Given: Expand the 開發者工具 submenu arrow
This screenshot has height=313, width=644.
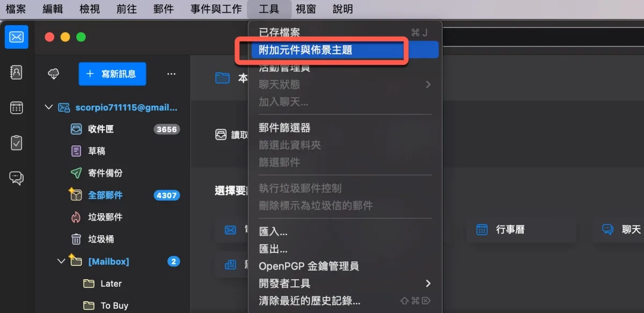Looking at the screenshot, I should coord(428,283).
